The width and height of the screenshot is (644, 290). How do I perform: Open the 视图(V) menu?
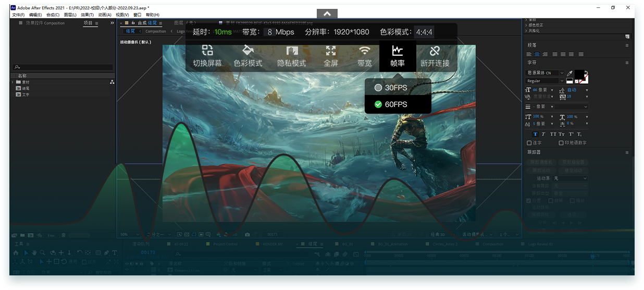pos(122,15)
